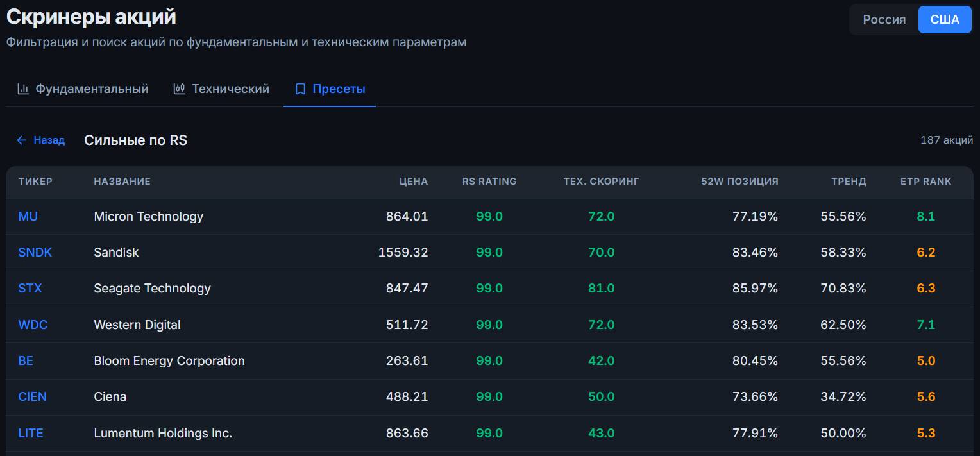The image size is (980, 456).
Task: Click Ciena's tech scoring 50.0
Action: click(602, 397)
